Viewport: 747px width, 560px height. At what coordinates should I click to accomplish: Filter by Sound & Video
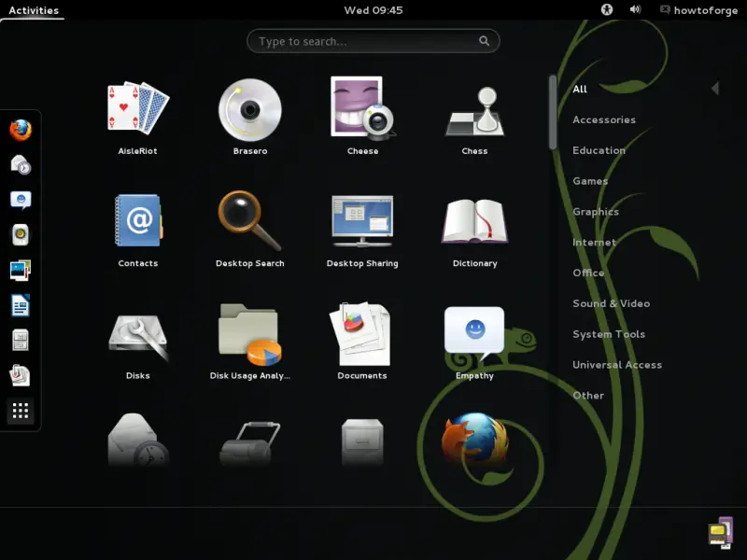pos(612,303)
